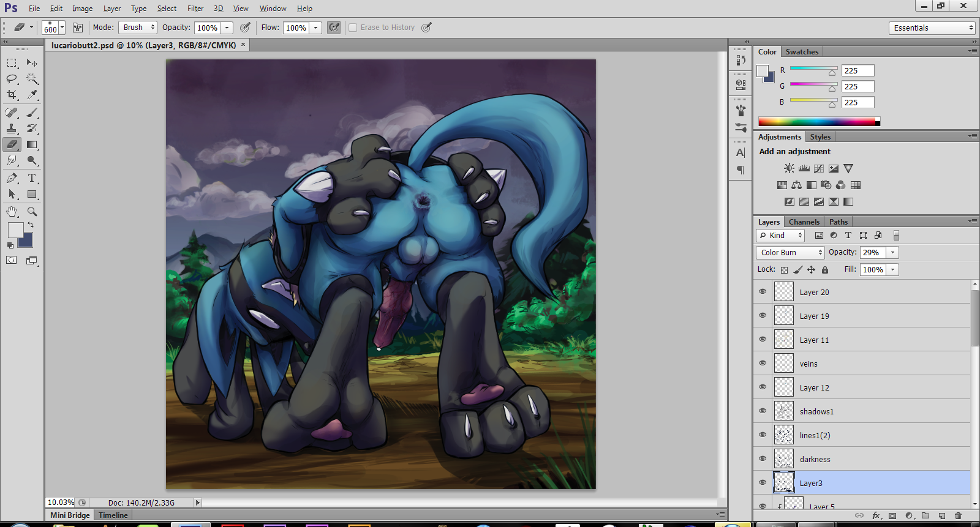Screen dimensions: 980x527
Task: Open the Color Burn blend mode dropdown
Action: (791, 252)
